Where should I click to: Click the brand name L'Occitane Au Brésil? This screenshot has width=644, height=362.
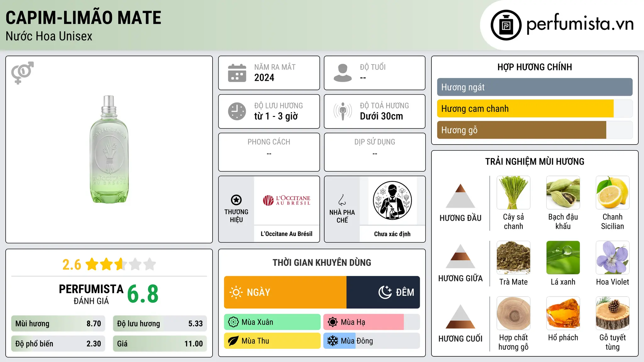click(x=286, y=234)
